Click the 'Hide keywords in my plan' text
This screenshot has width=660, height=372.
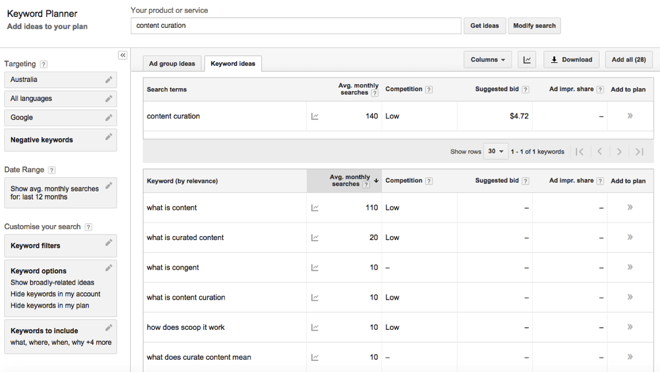tap(50, 306)
